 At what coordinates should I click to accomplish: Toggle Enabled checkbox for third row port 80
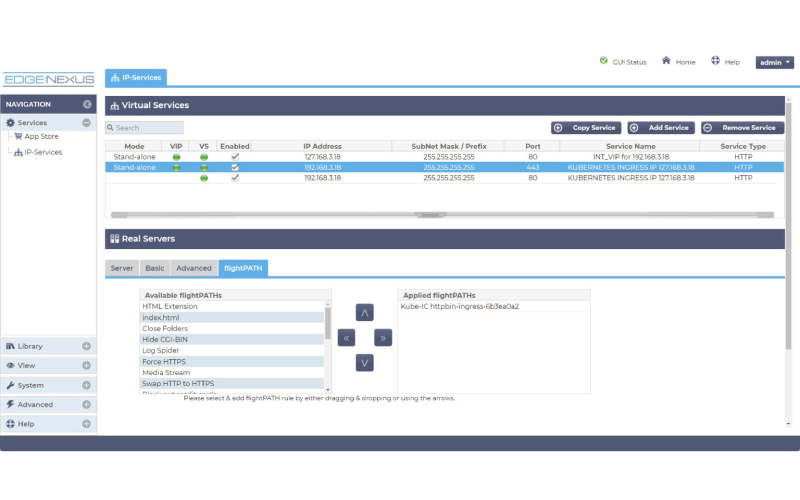pyautogui.click(x=235, y=178)
